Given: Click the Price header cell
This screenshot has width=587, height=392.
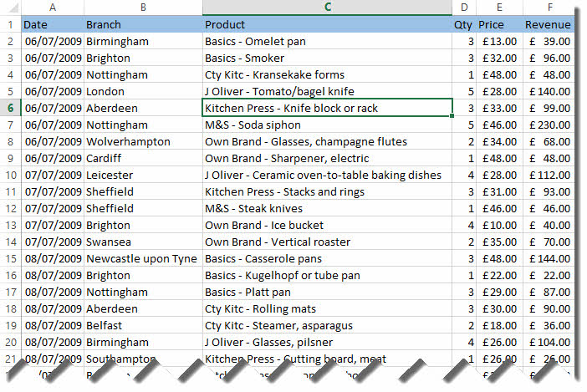Looking at the screenshot, I should click(499, 25).
